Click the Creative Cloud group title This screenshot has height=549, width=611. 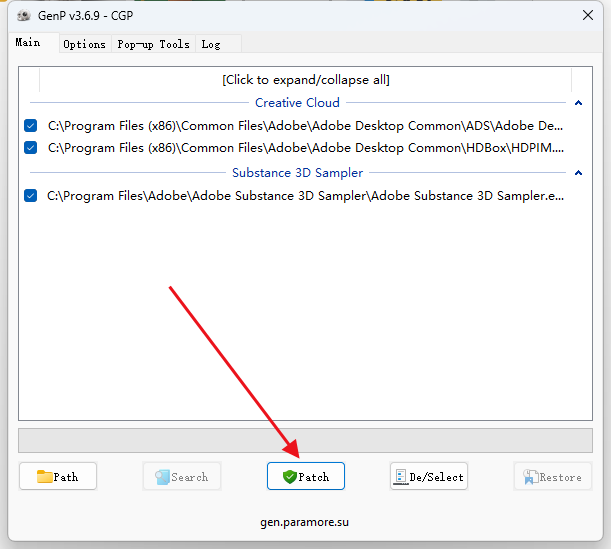(297, 103)
